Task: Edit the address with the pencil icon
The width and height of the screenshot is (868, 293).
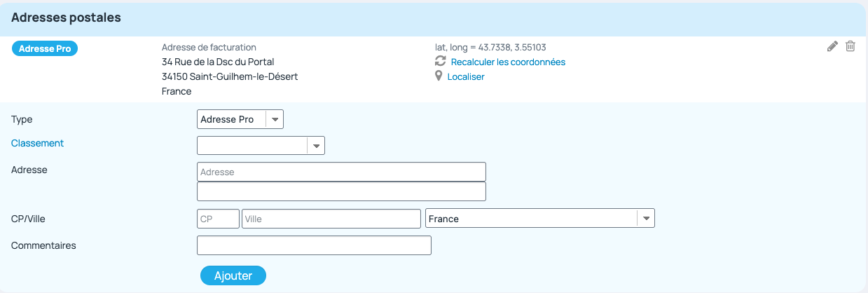Action: (x=832, y=46)
